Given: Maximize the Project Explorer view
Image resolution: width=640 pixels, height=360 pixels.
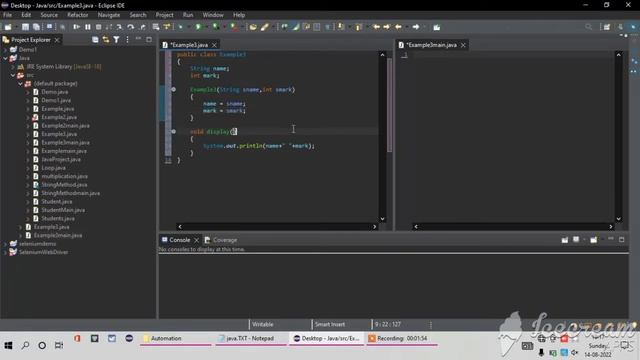Looking at the screenshot, I should [x=149, y=40].
